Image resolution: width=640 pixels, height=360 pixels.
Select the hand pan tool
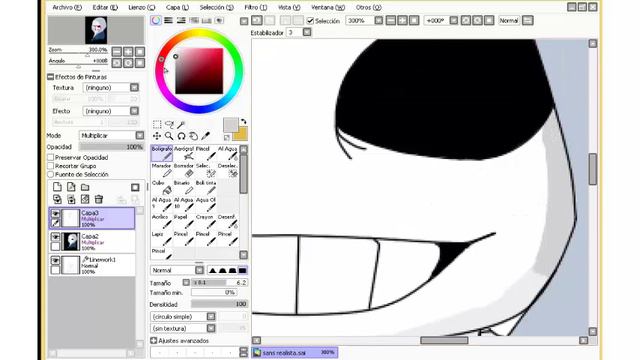(193, 136)
